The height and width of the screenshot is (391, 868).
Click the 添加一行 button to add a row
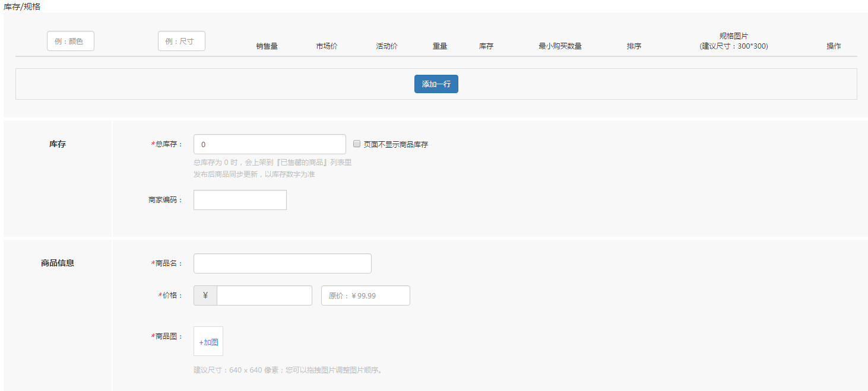tap(436, 84)
